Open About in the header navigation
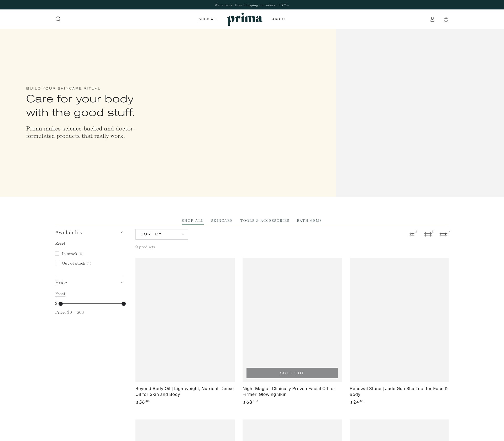Image resolution: width=504 pixels, height=441 pixels. pyautogui.click(x=279, y=19)
